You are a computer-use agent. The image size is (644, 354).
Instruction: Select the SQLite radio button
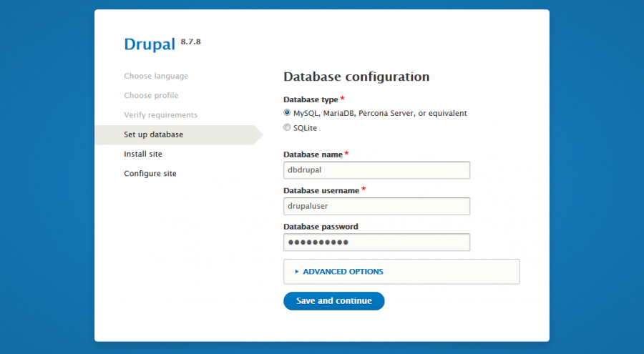click(287, 127)
